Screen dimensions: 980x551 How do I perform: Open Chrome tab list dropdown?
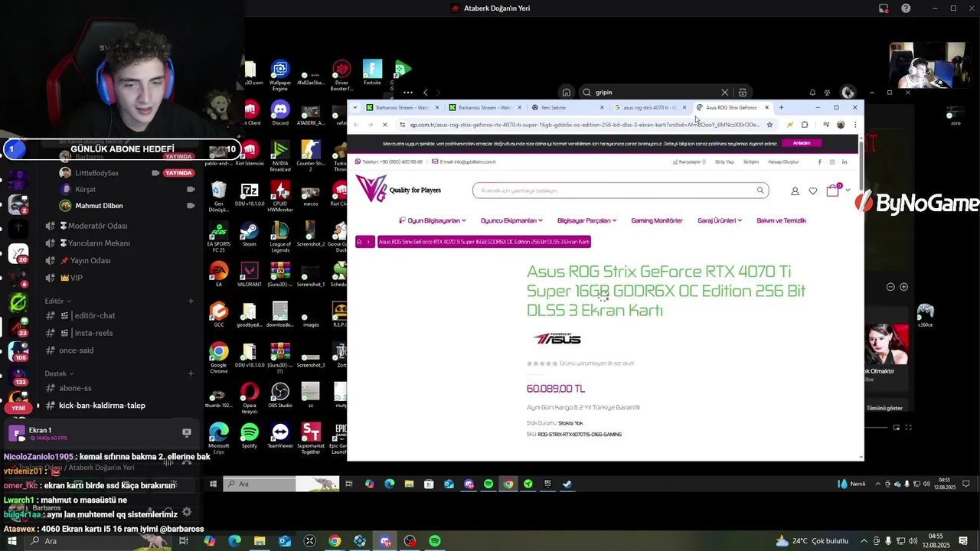354,108
